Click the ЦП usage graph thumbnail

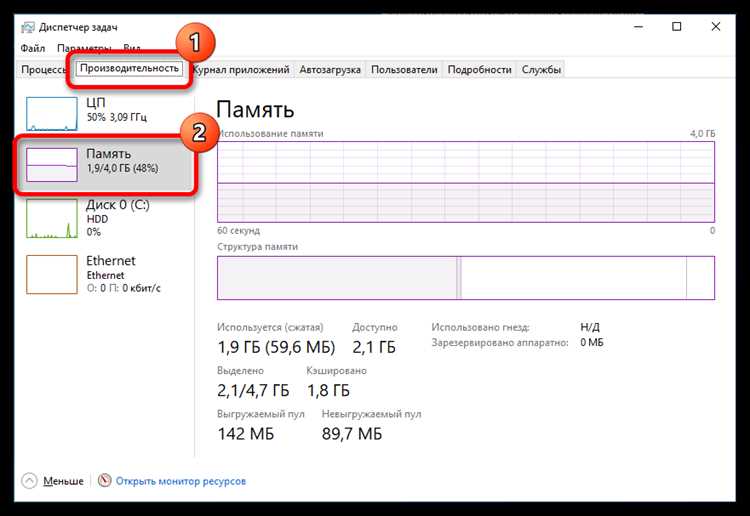point(52,114)
